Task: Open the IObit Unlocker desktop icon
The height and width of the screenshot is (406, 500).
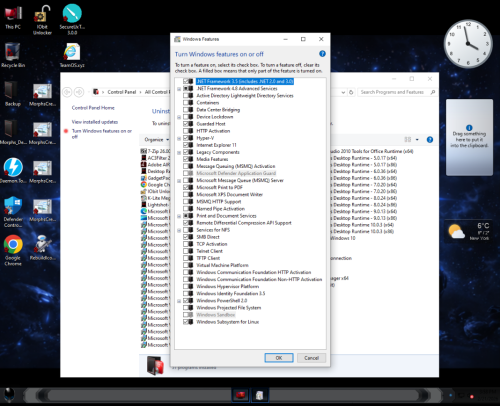Action: [x=42, y=20]
